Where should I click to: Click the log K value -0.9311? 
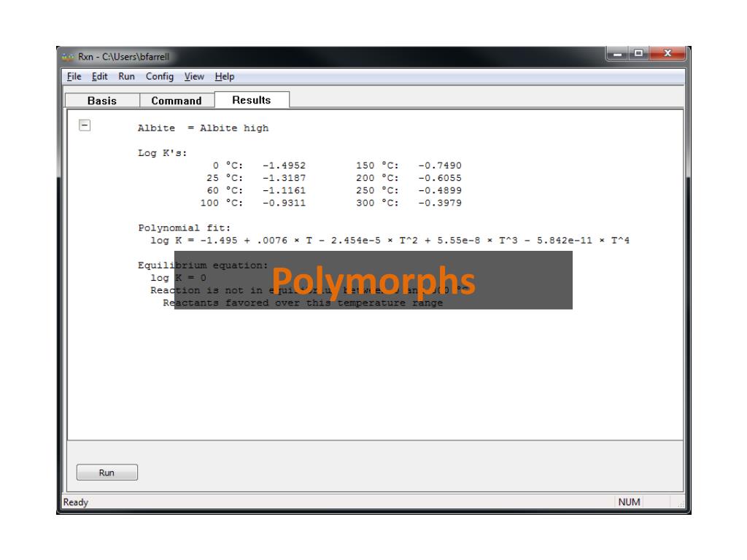(284, 203)
